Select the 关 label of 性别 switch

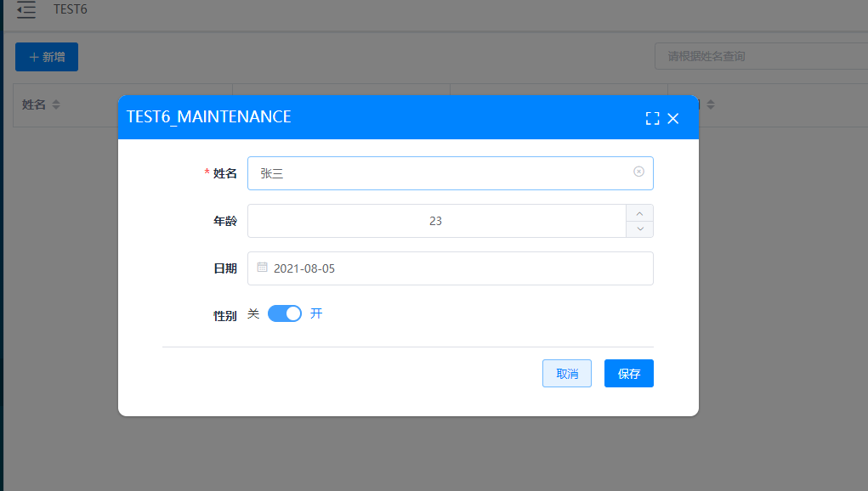click(x=253, y=313)
